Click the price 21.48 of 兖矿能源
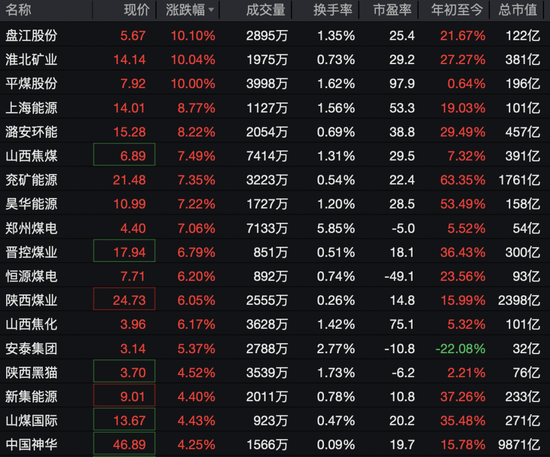This screenshot has width=550, height=457. click(x=129, y=180)
